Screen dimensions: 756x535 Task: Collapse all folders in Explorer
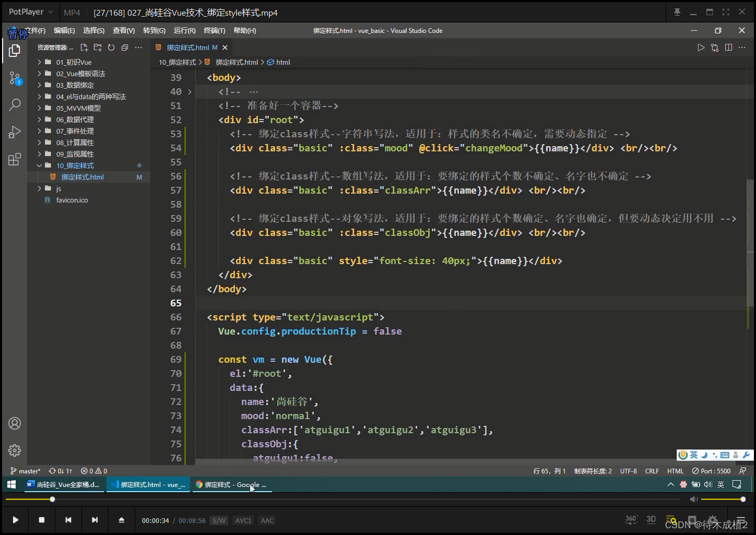[x=125, y=47]
